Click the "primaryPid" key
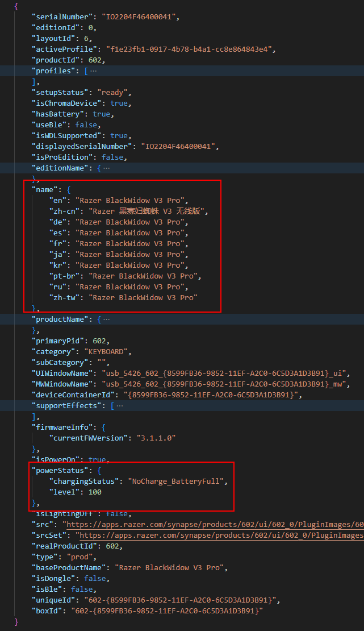 tap(58, 341)
